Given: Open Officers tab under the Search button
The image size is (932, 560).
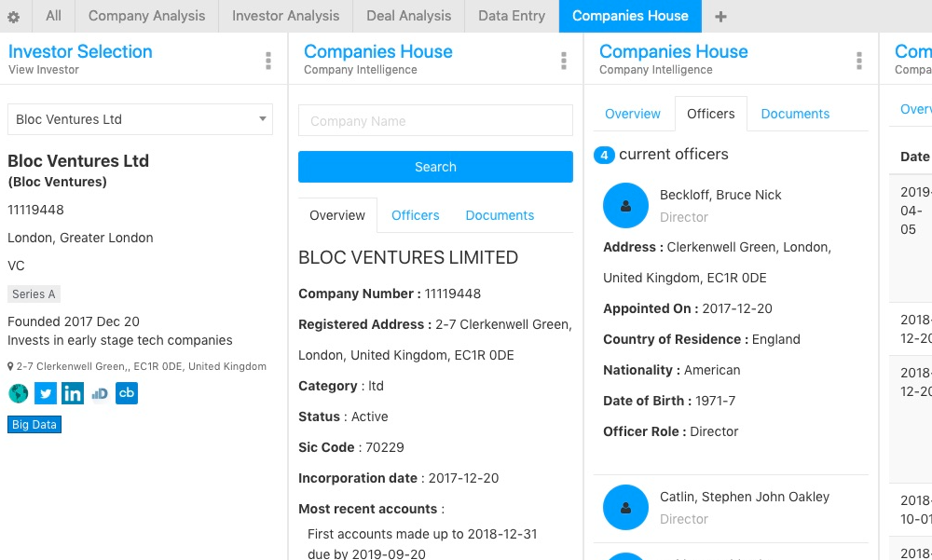Looking at the screenshot, I should (416, 215).
